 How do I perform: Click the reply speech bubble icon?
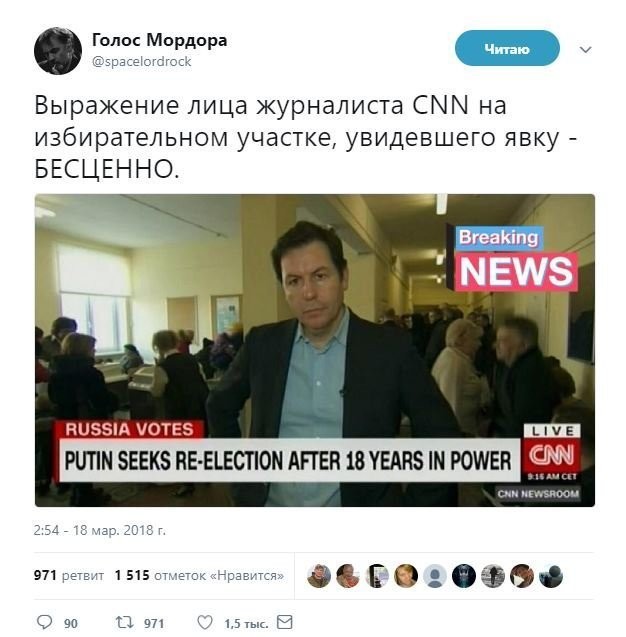(x=44, y=622)
